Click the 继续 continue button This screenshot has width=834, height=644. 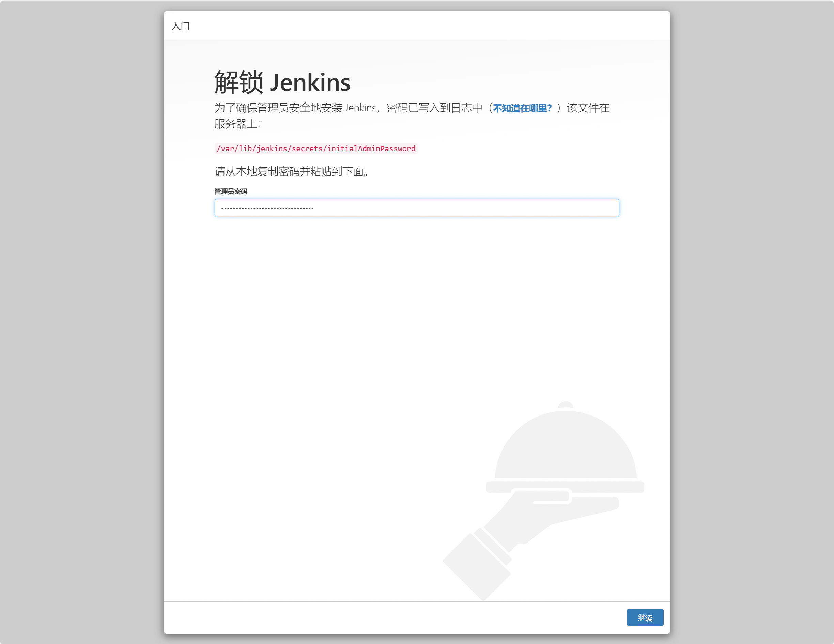(x=645, y=617)
